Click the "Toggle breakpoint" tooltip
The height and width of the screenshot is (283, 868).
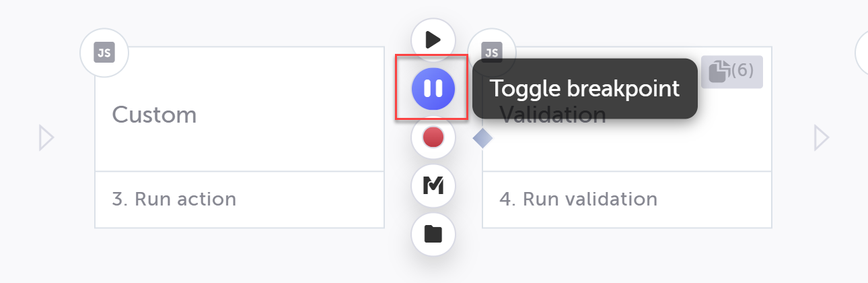(x=584, y=88)
